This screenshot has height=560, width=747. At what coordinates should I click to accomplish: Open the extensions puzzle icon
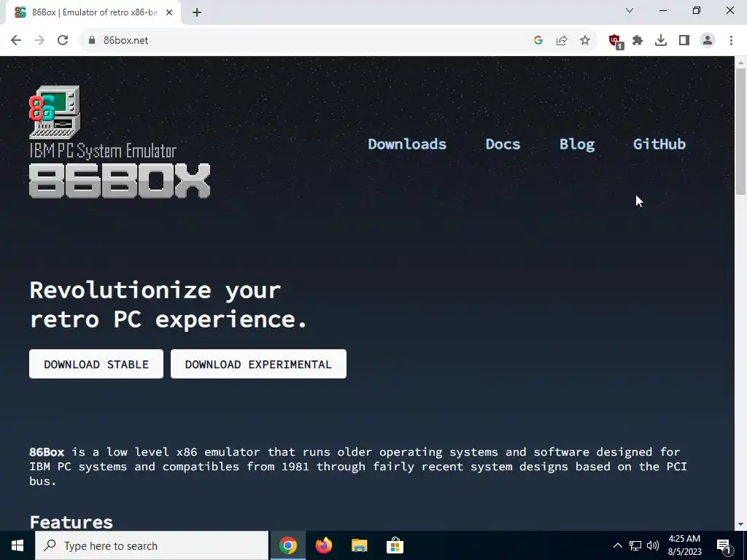coord(638,41)
